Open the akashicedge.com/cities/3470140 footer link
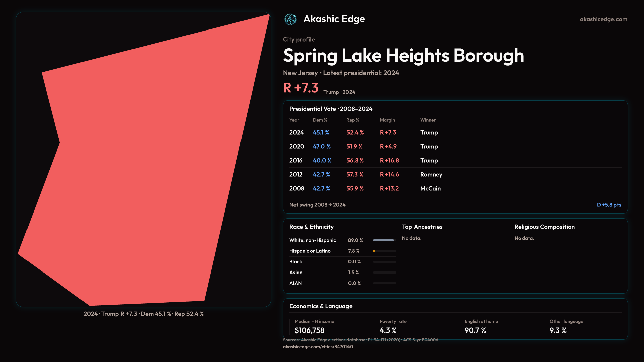 [x=318, y=347]
